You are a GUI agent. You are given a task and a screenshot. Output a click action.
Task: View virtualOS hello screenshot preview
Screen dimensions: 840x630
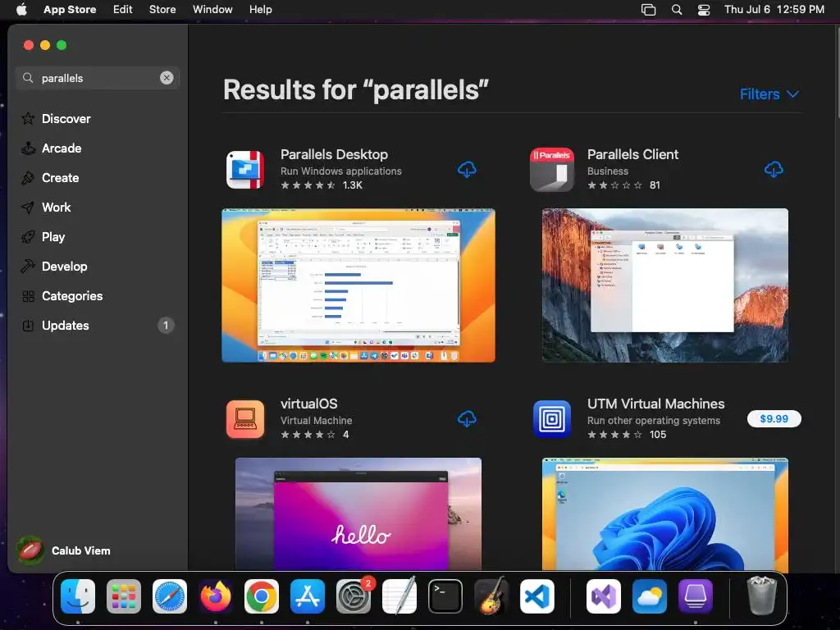[x=358, y=514]
